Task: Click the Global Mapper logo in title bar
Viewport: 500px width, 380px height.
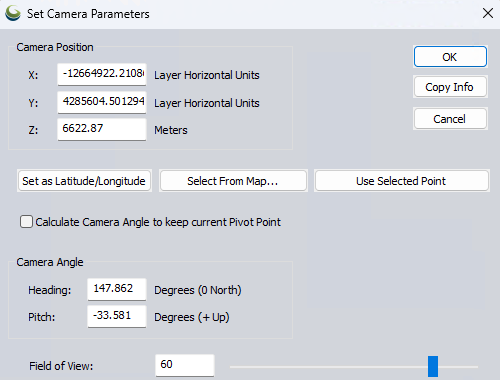Action: point(13,14)
